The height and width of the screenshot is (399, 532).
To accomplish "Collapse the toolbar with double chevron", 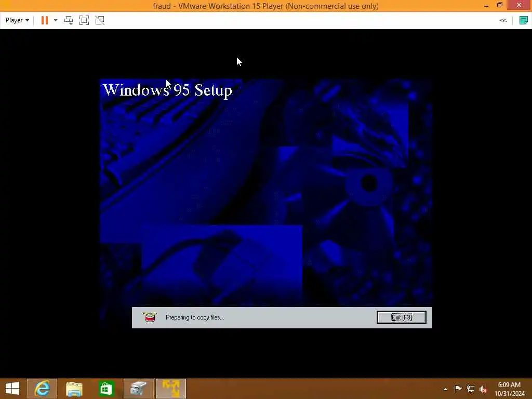I will pos(503,20).
